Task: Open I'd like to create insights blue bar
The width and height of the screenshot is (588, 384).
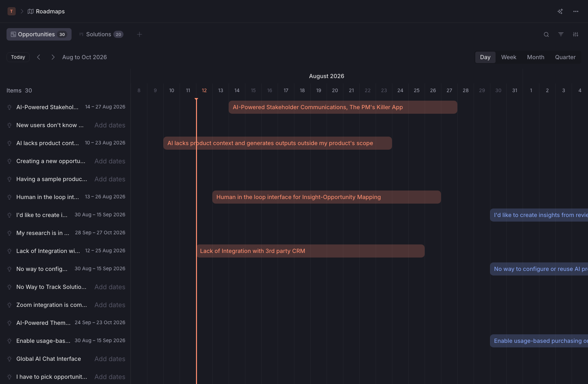Action: click(539, 215)
